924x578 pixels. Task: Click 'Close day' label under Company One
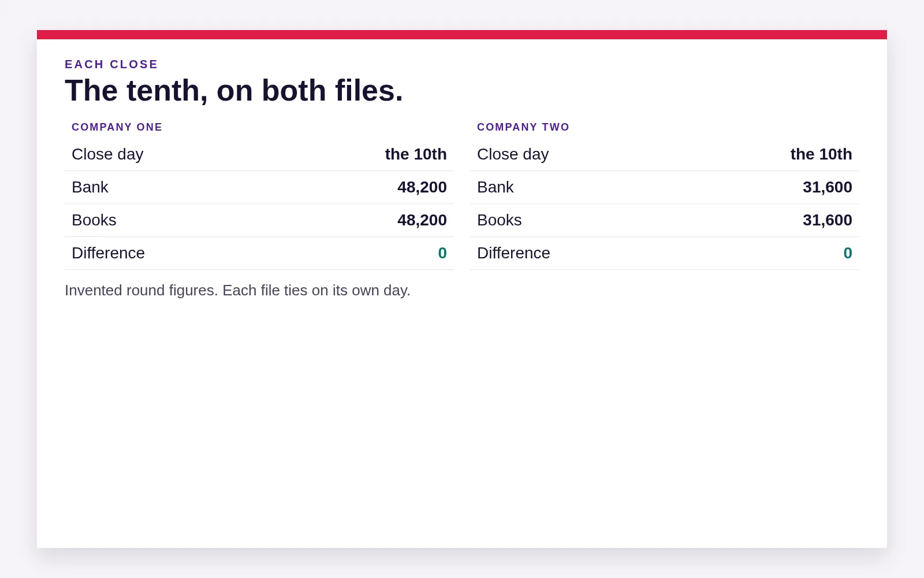pyautogui.click(x=107, y=154)
